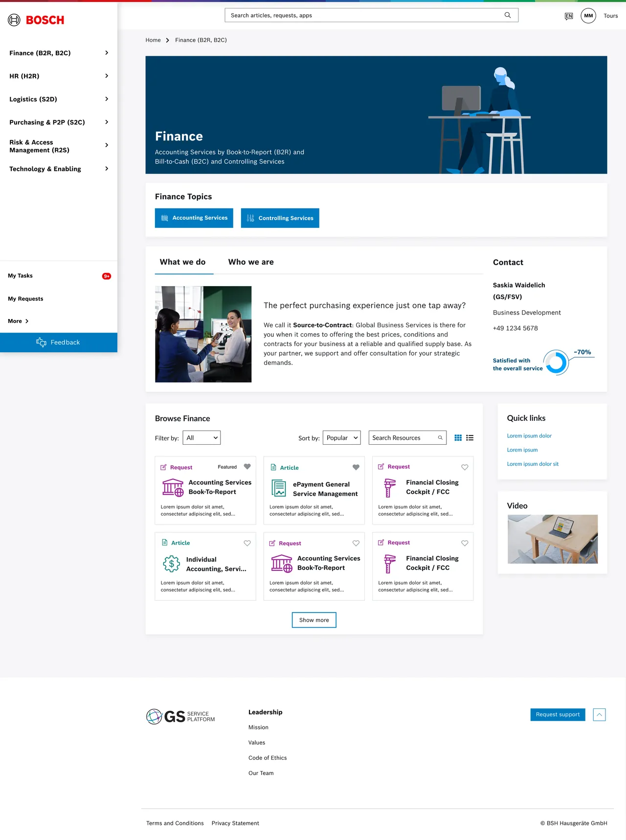Click the Feedback thumbs icon

41,342
